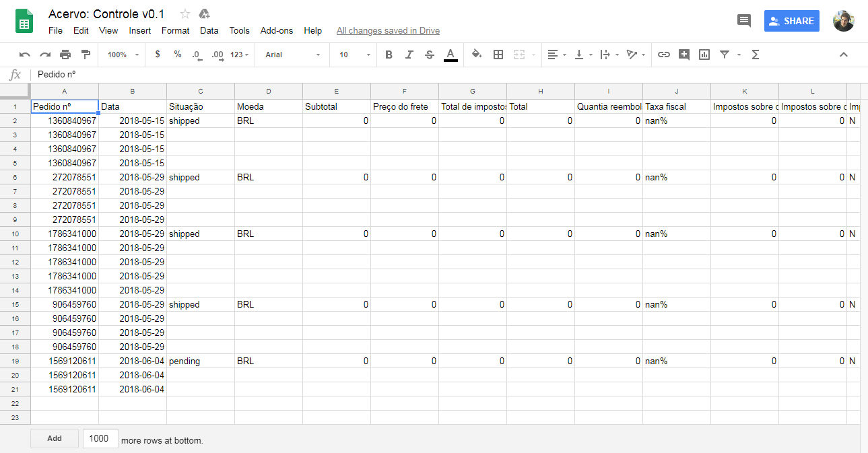Image resolution: width=868 pixels, height=453 pixels.
Task: Open the Functions sigma icon
Action: [755, 55]
